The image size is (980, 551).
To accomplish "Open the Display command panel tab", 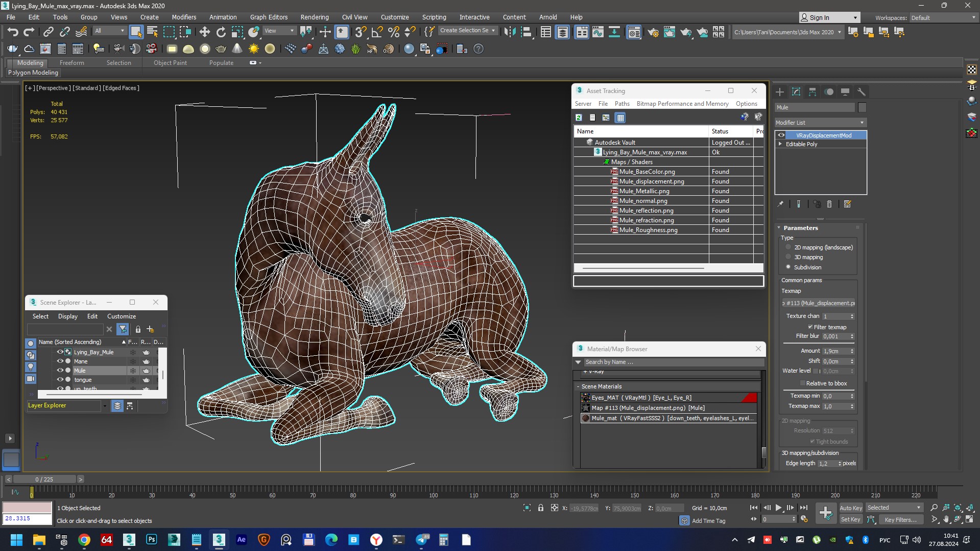I will point(845,92).
